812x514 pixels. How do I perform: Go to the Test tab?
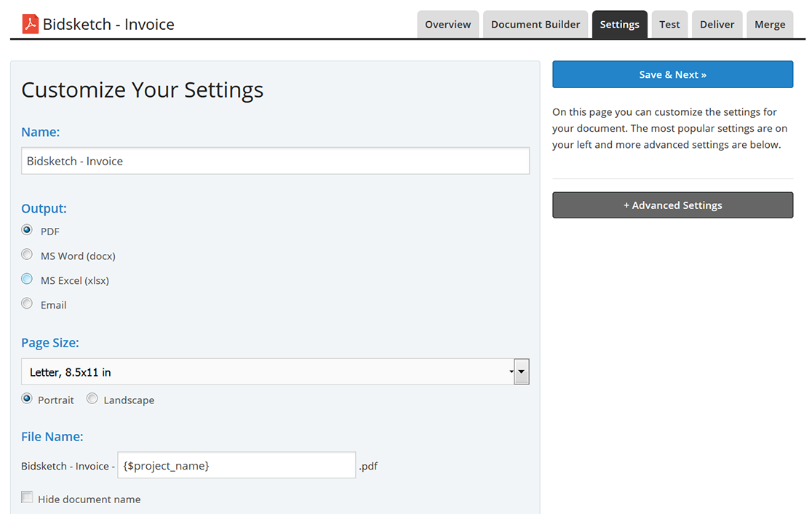(x=669, y=24)
